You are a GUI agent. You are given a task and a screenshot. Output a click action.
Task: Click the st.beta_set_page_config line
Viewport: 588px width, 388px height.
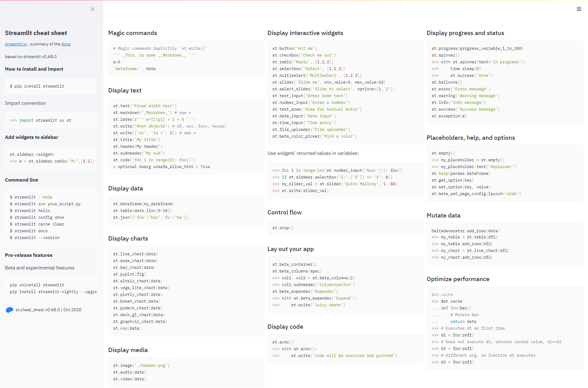pos(476,194)
